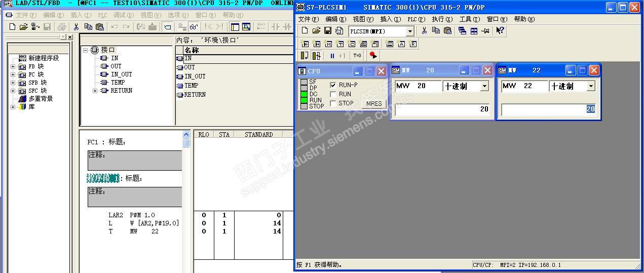Insert a timer view with T icon
The width and height of the screenshot is (644, 273).
click(x=340, y=44)
